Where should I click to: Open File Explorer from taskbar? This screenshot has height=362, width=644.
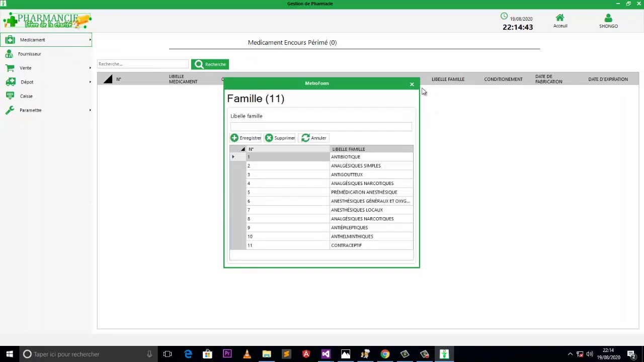click(267, 354)
